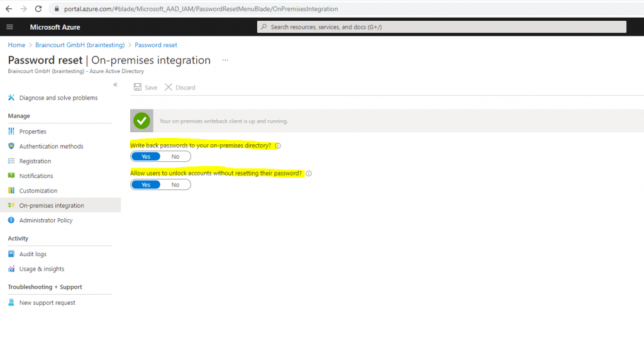Click the search resources input field
Image resolution: width=644 pixels, height=345 pixels.
point(441,26)
